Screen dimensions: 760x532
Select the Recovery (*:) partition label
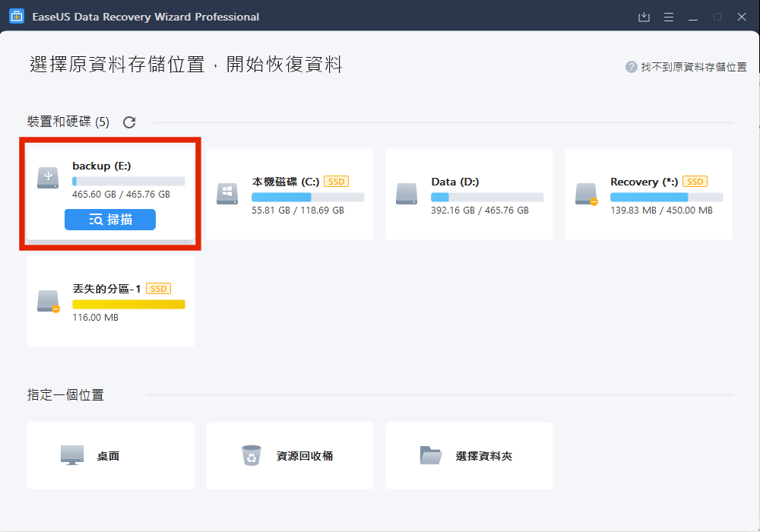point(644,182)
